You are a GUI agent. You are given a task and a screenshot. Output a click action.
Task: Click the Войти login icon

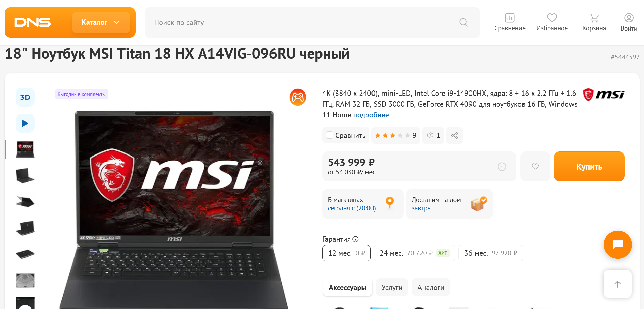pyautogui.click(x=629, y=22)
